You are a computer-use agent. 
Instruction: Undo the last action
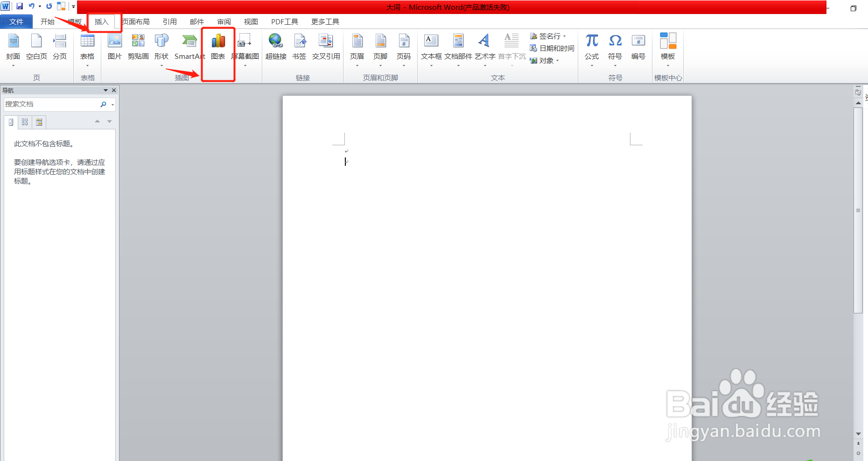click(31, 7)
